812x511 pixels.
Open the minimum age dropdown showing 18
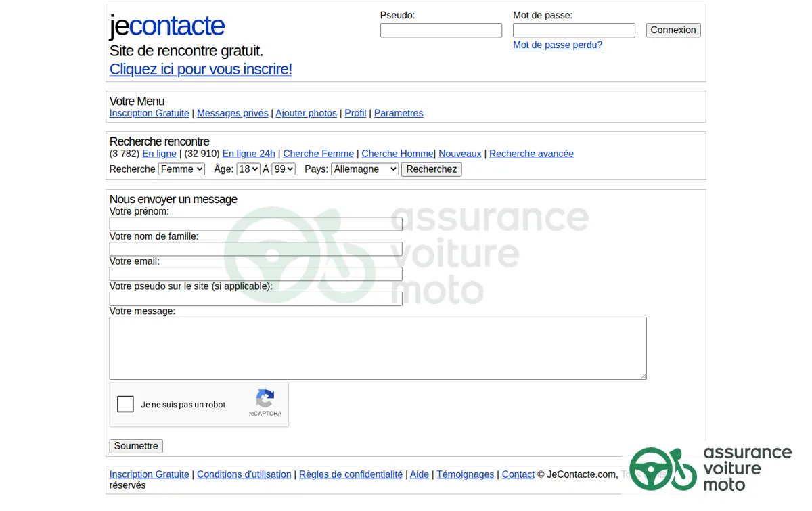point(248,169)
